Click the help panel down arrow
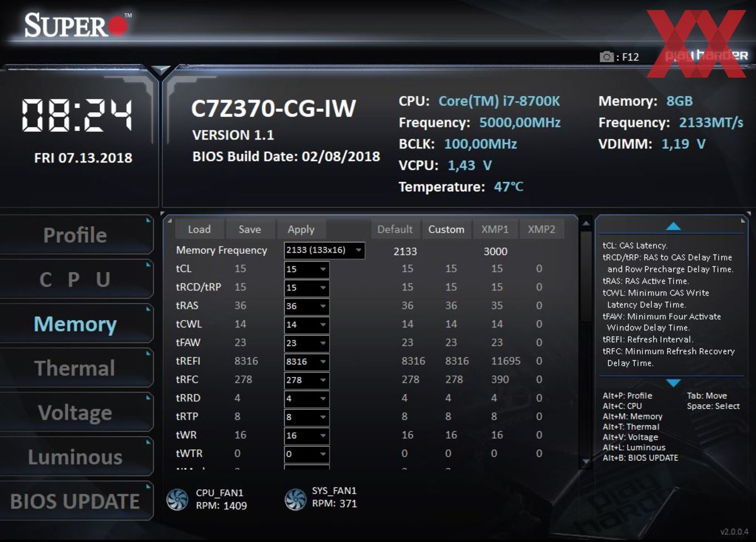 673,383
